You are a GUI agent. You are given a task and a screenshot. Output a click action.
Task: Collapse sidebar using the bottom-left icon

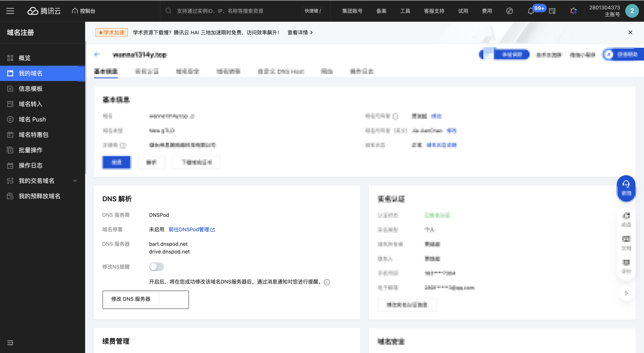10,343
